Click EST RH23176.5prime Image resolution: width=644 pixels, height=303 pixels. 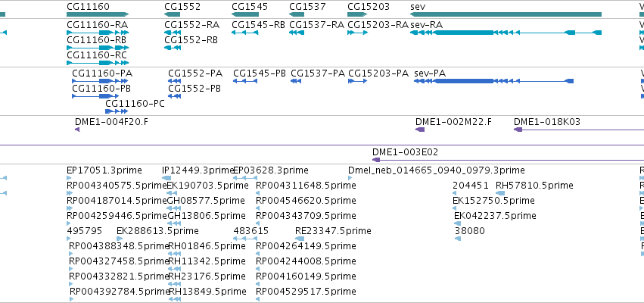coord(175,285)
